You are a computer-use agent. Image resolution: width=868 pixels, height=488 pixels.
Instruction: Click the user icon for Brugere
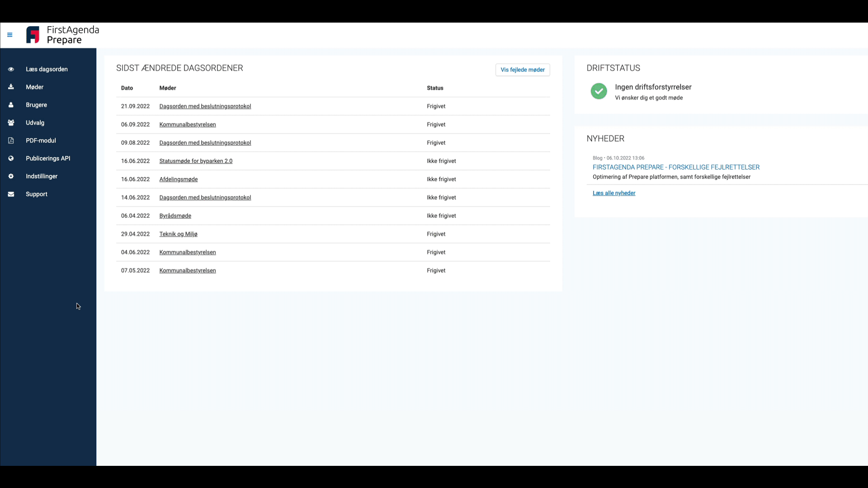10,104
